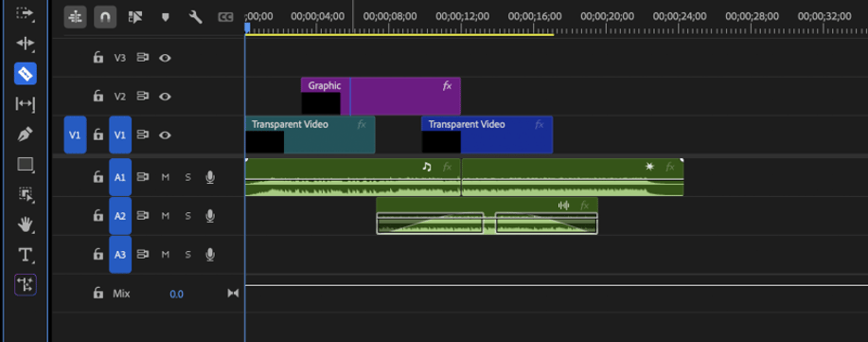Toggle sync lock on V1 track

click(143, 135)
